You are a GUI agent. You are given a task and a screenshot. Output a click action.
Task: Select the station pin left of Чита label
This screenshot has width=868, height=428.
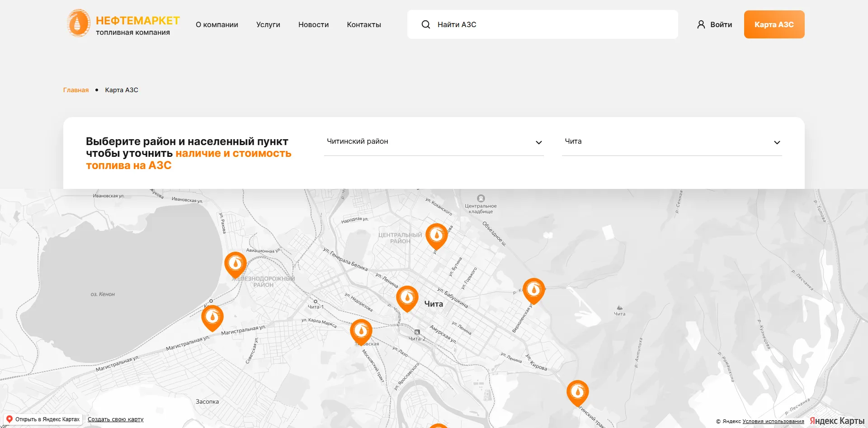click(x=407, y=298)
